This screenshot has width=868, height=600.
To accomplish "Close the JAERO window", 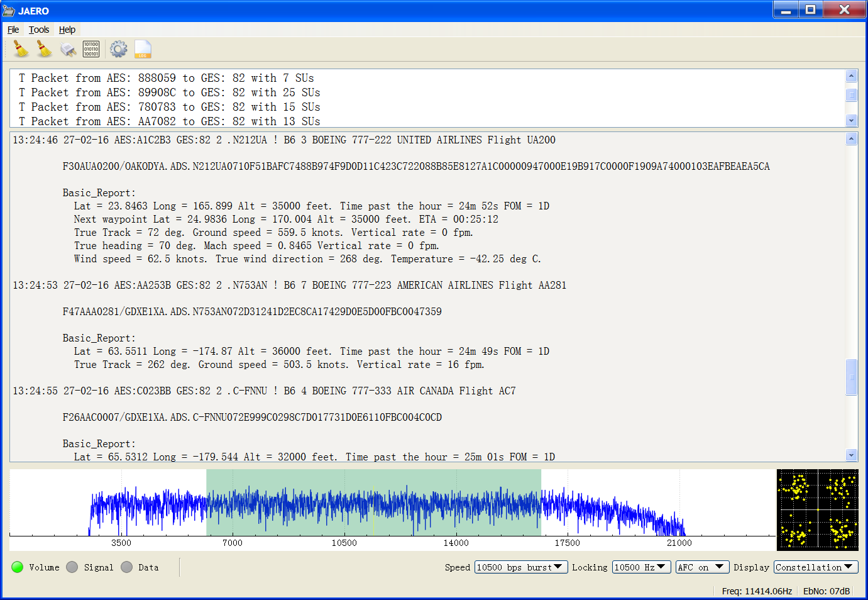I will click(844, 9).
